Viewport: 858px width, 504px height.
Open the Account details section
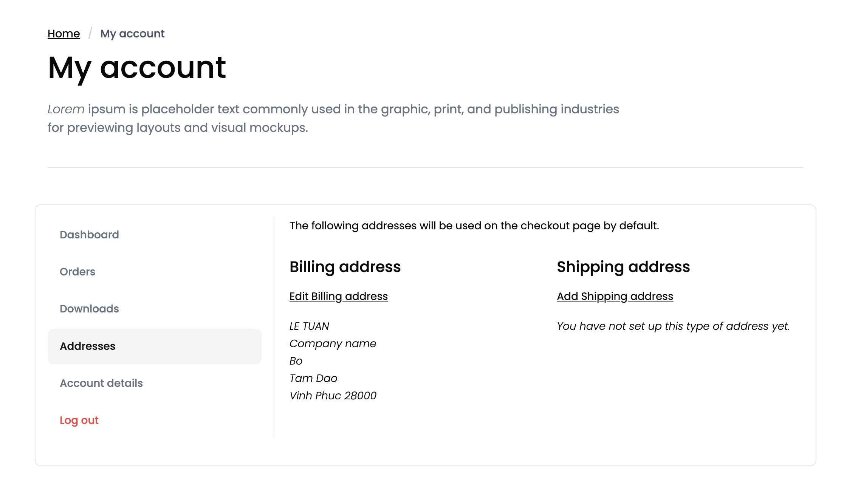pyautogui.click(x=101, y=383)
